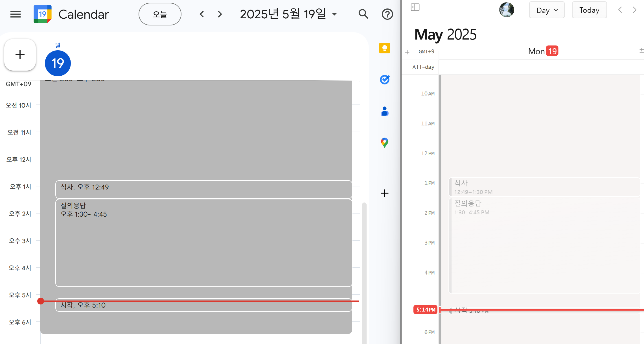This screenshot has height=344, width=644.
Task: Open the 질의응답 event in Google Calendar
Action: click(x=203, y=243)
